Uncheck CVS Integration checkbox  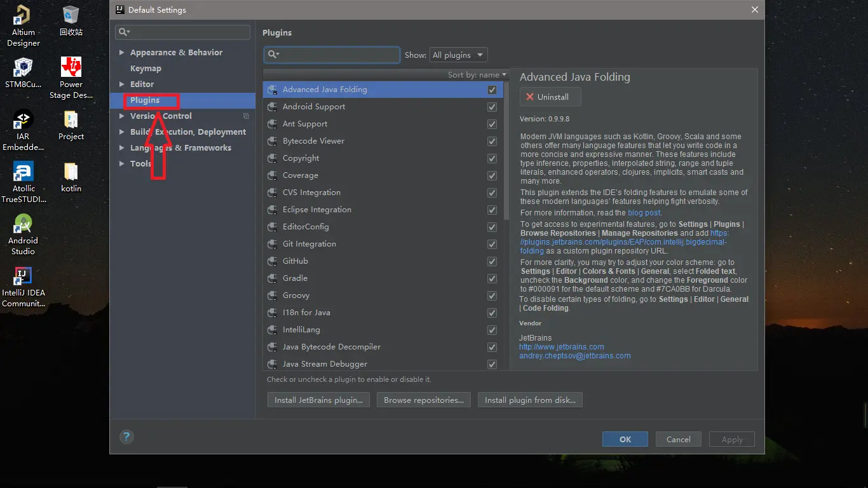pyautogui.click(x=492, y=193)
